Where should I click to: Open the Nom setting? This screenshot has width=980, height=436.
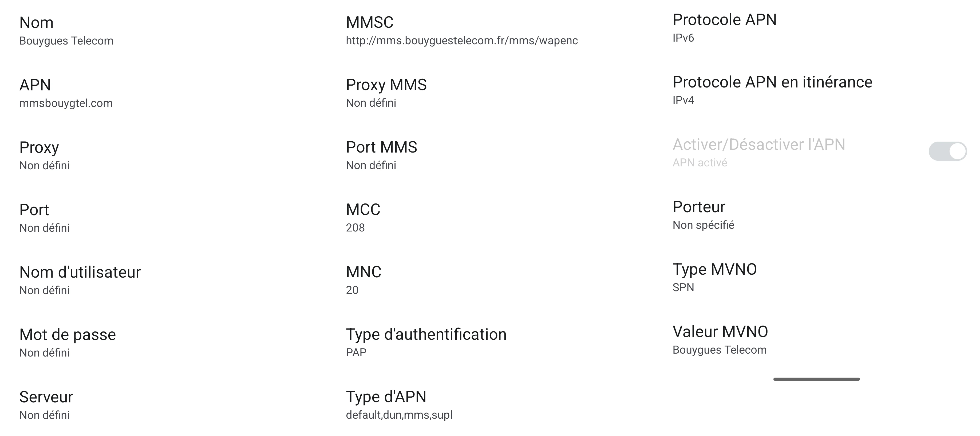pyautogui.click(x=66, y=31)
